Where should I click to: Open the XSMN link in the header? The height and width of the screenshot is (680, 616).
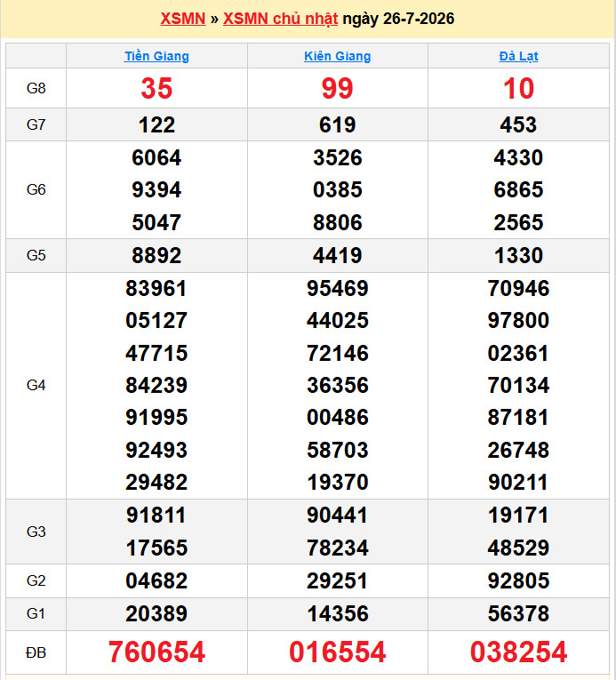[182, 19]
